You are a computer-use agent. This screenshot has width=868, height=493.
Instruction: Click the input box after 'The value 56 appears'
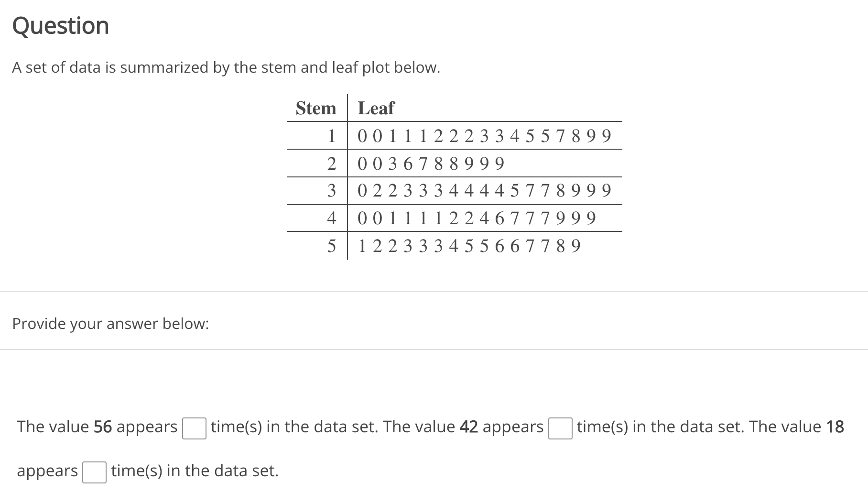click(x=195, y=428)
